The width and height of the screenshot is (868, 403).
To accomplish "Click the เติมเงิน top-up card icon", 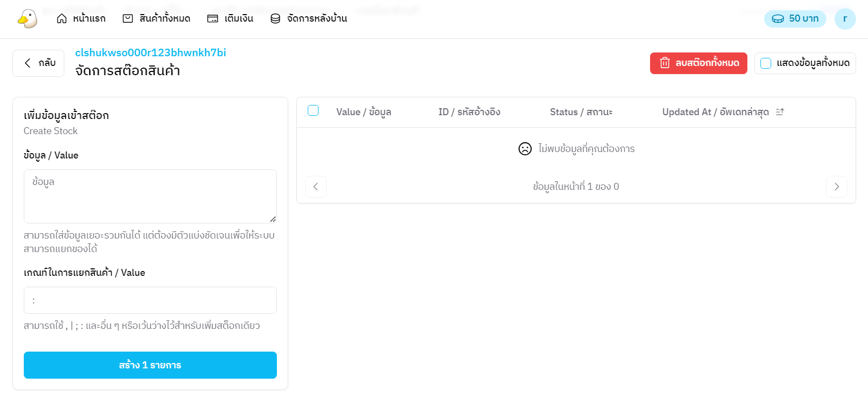I will (213, 18).
